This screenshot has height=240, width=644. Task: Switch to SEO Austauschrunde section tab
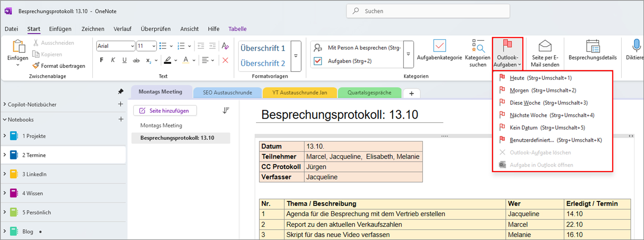228,92
